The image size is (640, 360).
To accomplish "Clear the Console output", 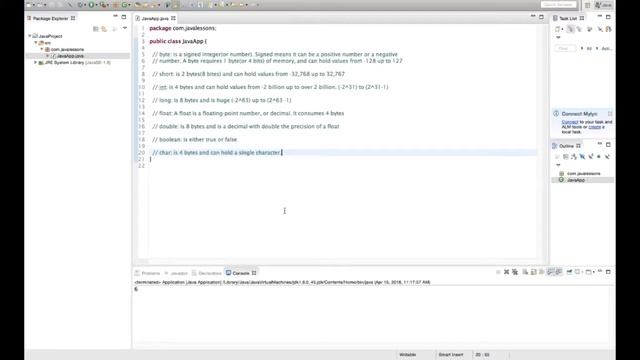I will [x=525, y=272].
